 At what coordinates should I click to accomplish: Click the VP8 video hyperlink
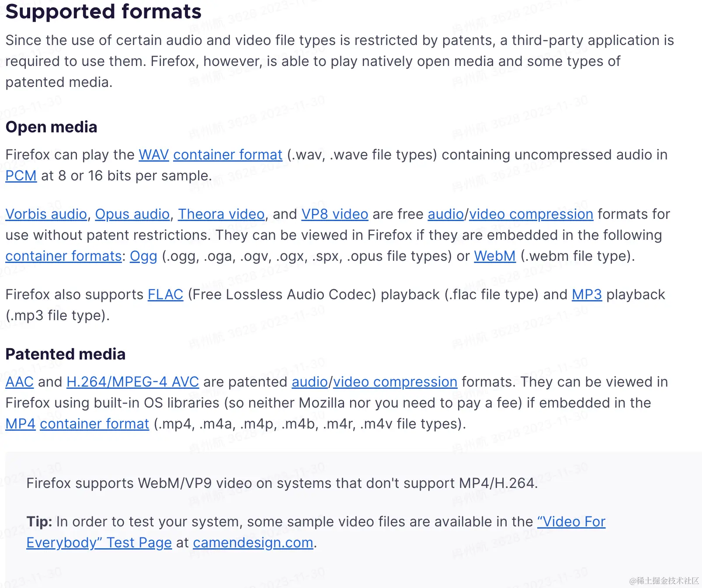point(335,214)
